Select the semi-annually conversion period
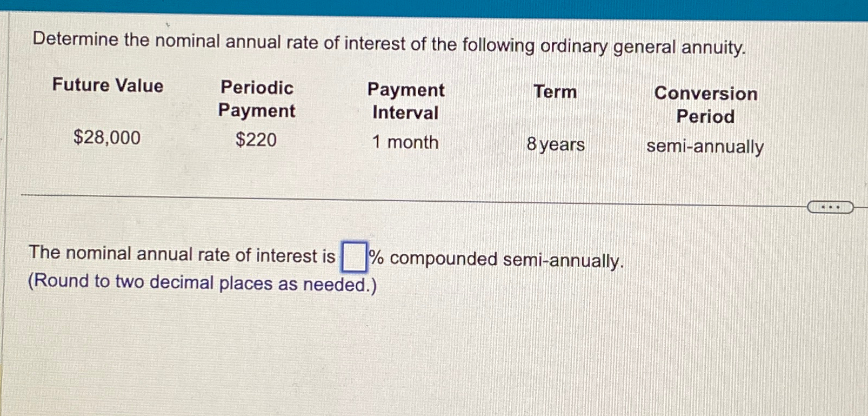868x416 pixels. (x=706, y=147)
